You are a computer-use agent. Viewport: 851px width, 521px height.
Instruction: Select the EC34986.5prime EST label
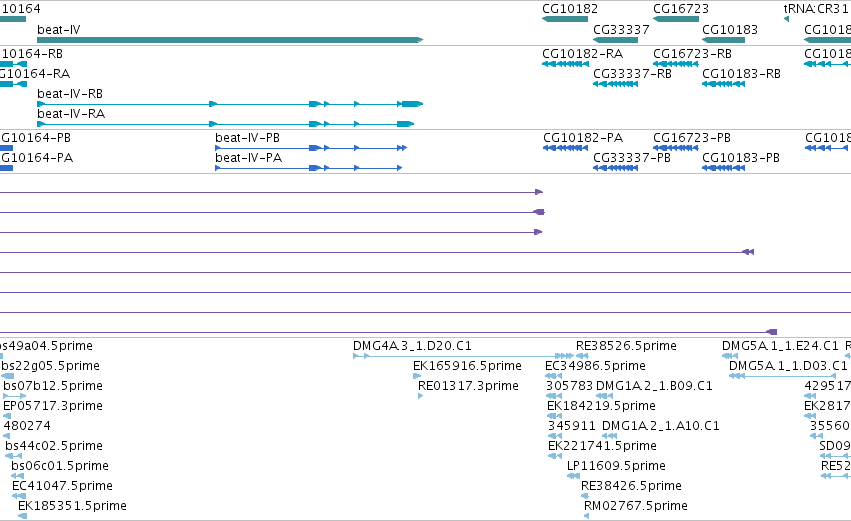pyautogui.click(x=595, y=366)
